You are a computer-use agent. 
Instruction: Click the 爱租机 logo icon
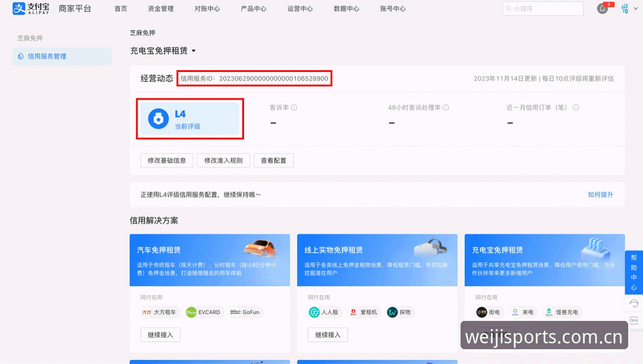(353, 312)
